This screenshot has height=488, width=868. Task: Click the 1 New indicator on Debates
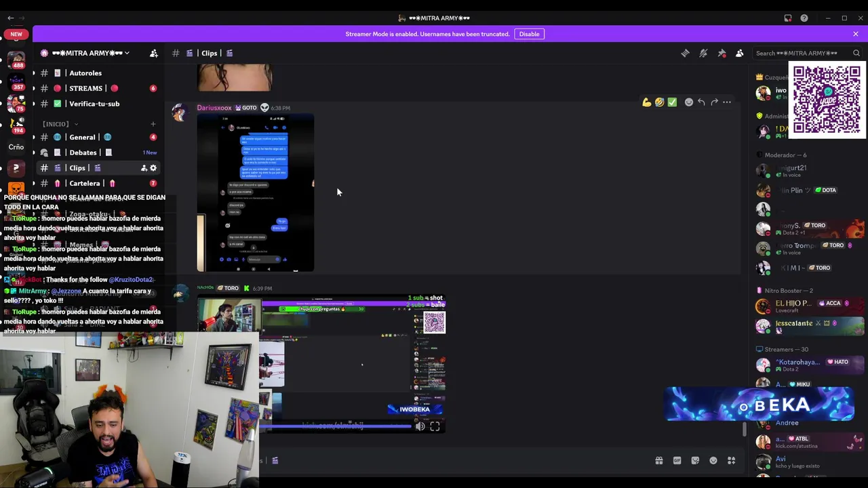point(151,152)
